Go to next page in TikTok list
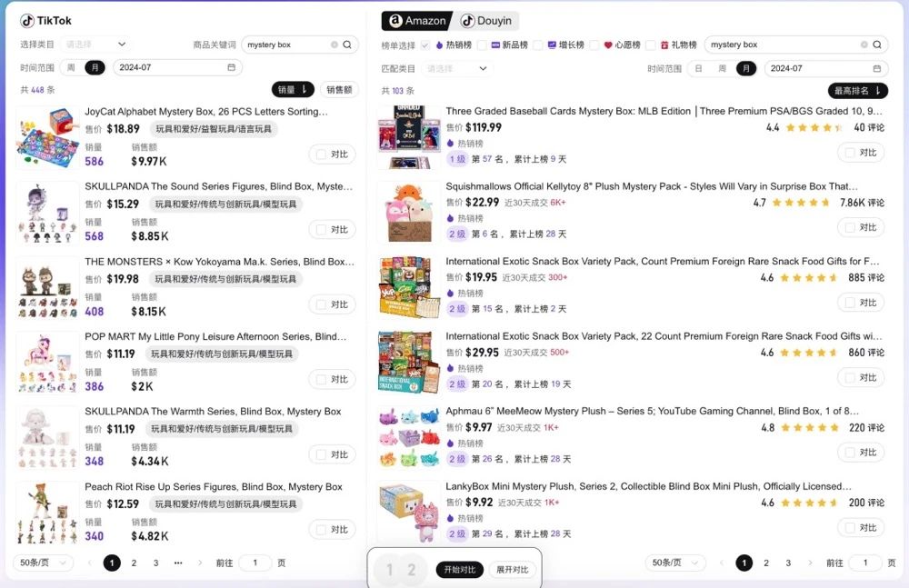The height and width of the screenshot is (588, 909). 200,563
